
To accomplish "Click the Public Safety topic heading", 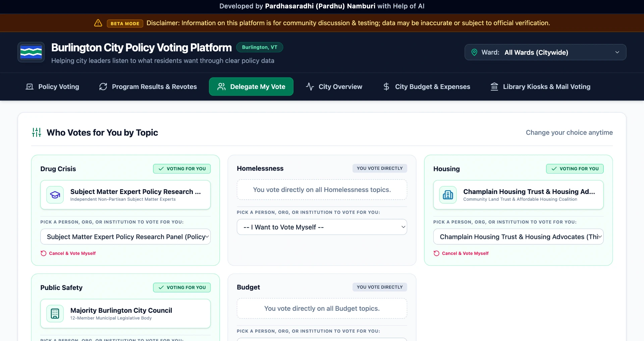I will pos(61,288).
